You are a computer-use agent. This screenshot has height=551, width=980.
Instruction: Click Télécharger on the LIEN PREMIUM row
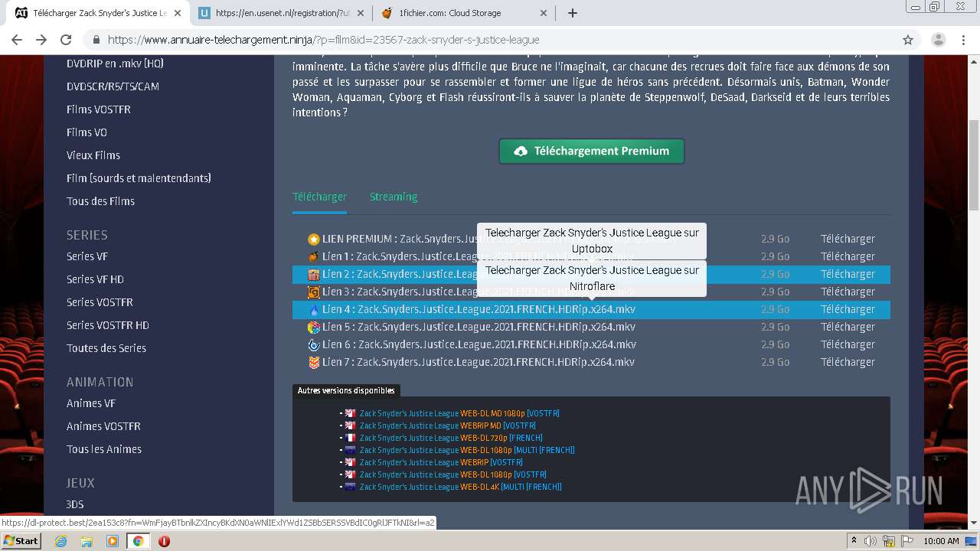tap(848, 239)
